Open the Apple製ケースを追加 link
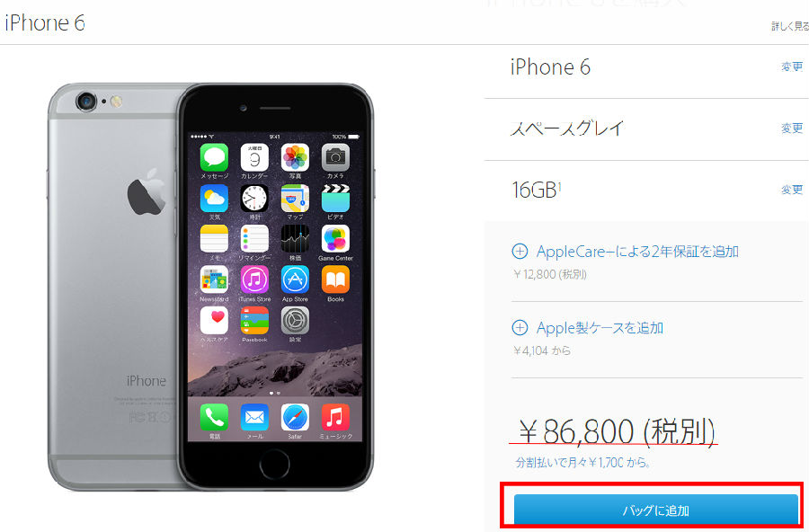The height and width of the screenshot is (532, 809). coord(600,328)
